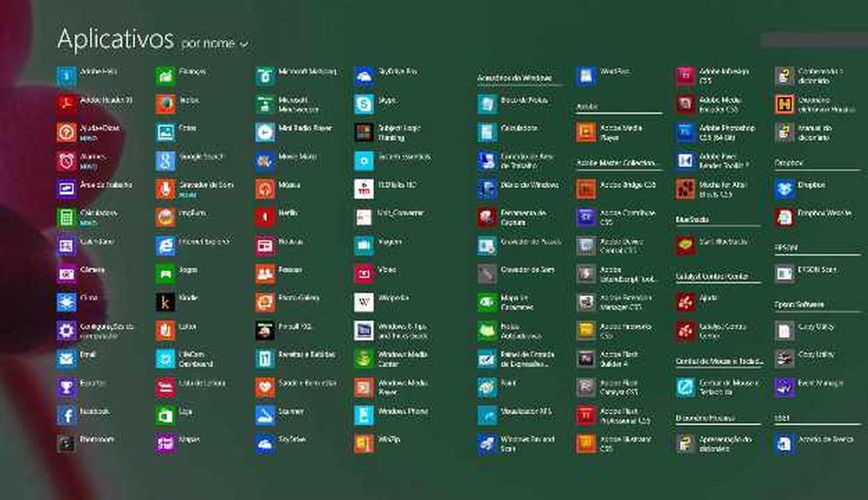This screenshot has height=500, width=868.
Task: Open the Loja store app
Action: (175, 415)
